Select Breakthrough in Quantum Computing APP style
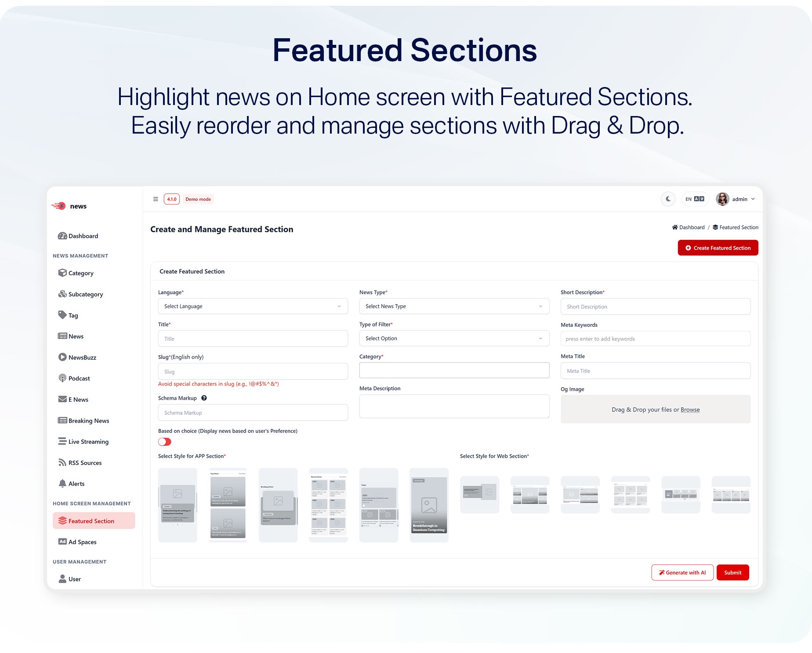This screenshot has width=812, height=653. tap(429, 505)
